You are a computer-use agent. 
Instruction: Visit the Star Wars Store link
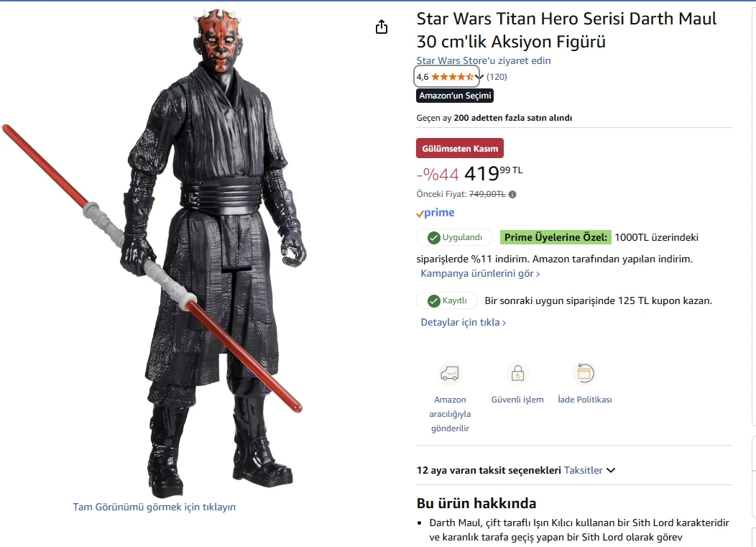(x=484, y=60)
